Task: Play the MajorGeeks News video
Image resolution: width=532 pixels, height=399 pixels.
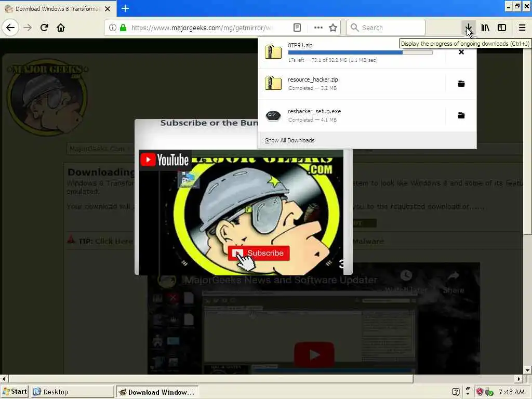Action: (x=314, y=354)
